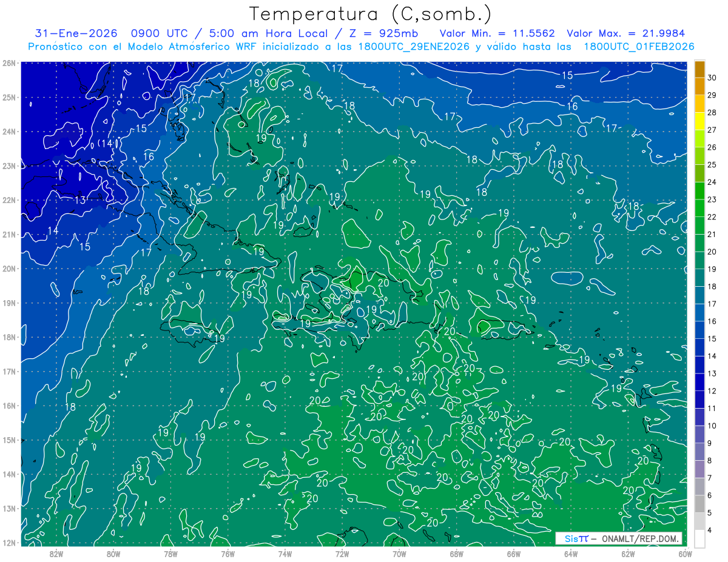Click the '76W' longitude label
The width and height of the screenshot is (728, 562).
pyautogui.click(x=227, y=554)
